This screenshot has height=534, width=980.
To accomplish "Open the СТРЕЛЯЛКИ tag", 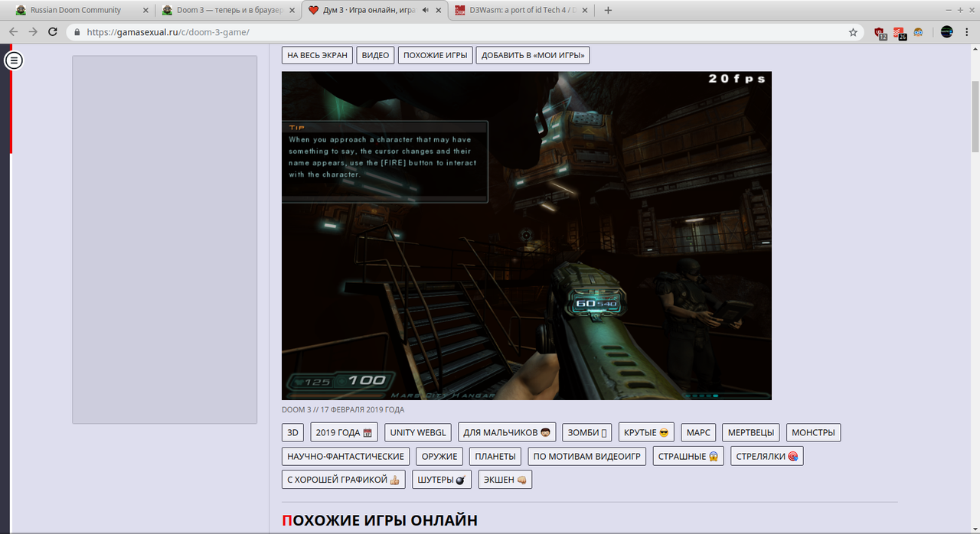I will 766,456.
